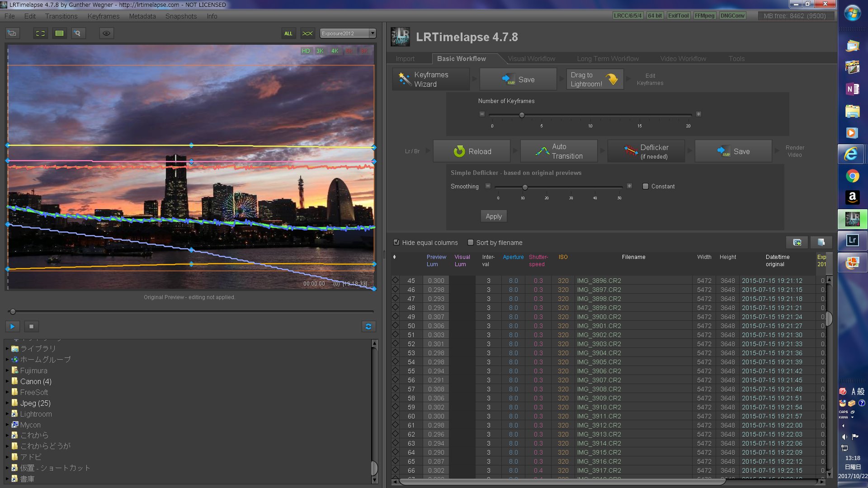Screen dimensions: 868x488
Task: Expand the Mycon folder node
Action: pyautogui.click(x=7, y=425)
